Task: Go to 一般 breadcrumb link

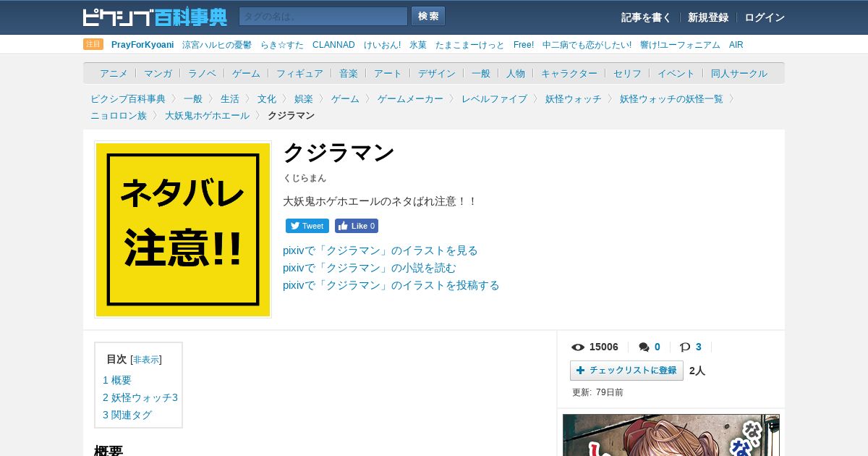Action: [x=193, y=98]
